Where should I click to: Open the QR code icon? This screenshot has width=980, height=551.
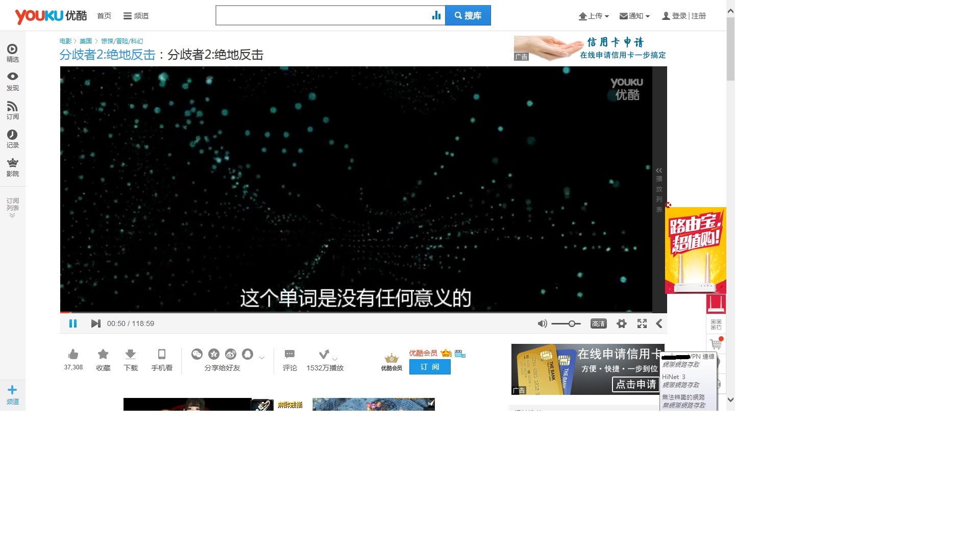[x=716, y=324]
